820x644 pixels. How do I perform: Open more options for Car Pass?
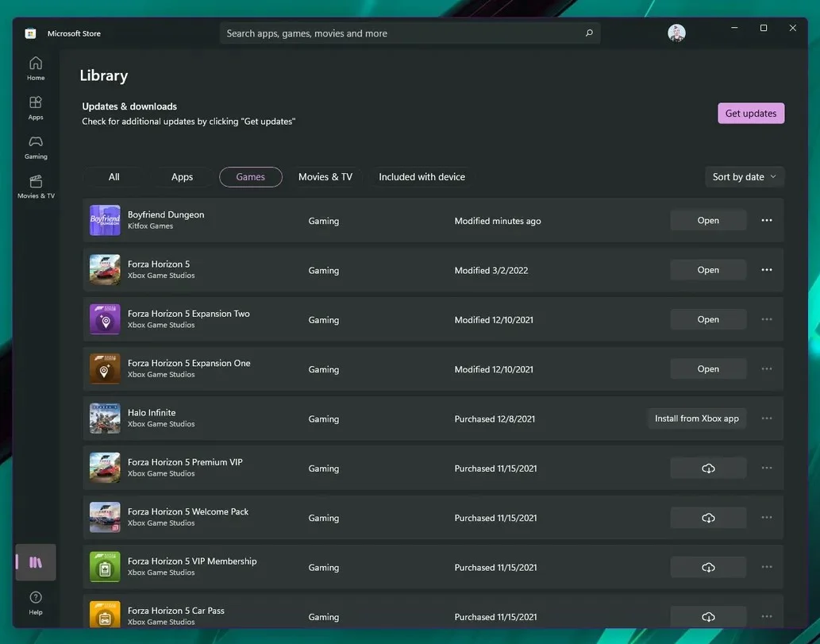tap(767, 617)
